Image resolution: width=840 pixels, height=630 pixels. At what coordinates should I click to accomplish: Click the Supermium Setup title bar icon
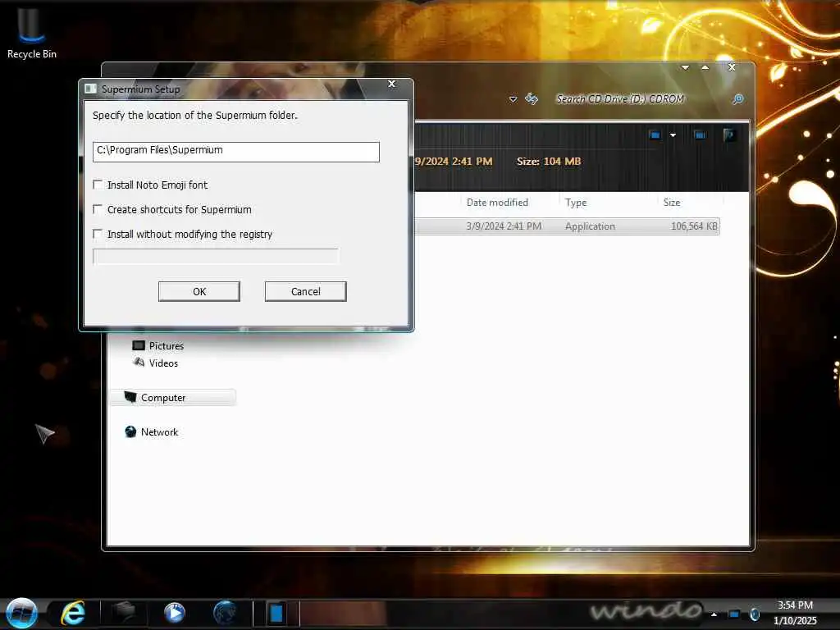click(x=90, y=89)
